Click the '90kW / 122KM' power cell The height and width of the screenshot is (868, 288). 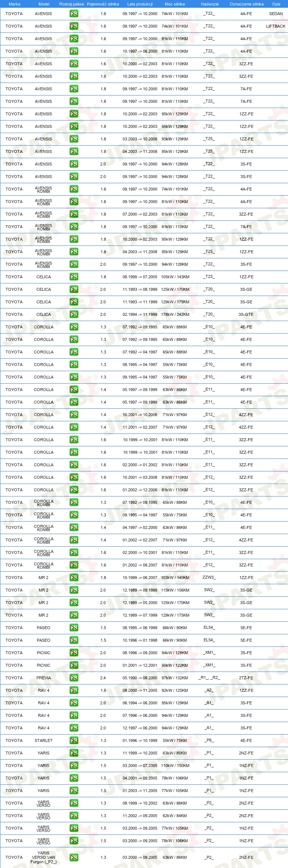pyautogui.click(x=175, y=665)
